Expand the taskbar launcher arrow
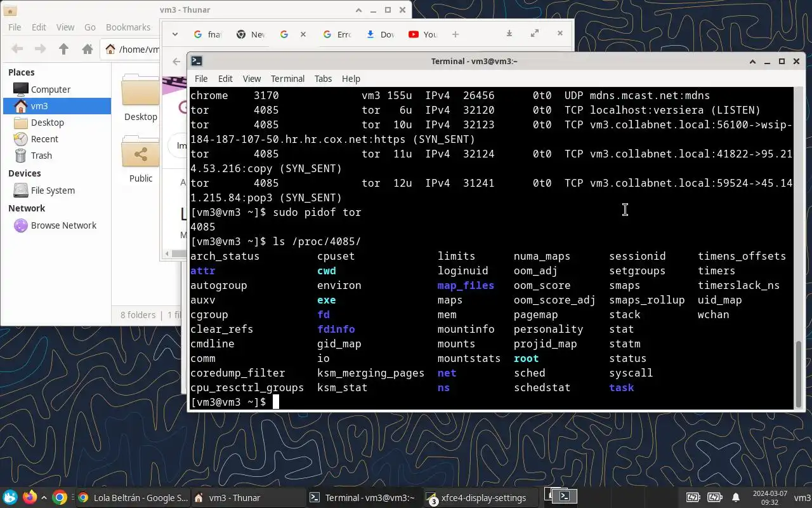Image resolution: width=812 pixels, height=508 pixels. tap(44, 498)
